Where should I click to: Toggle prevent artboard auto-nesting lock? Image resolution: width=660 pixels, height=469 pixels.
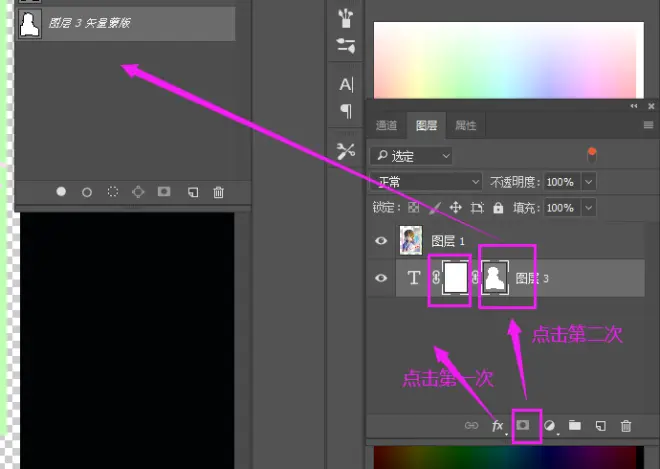point(477,208)
